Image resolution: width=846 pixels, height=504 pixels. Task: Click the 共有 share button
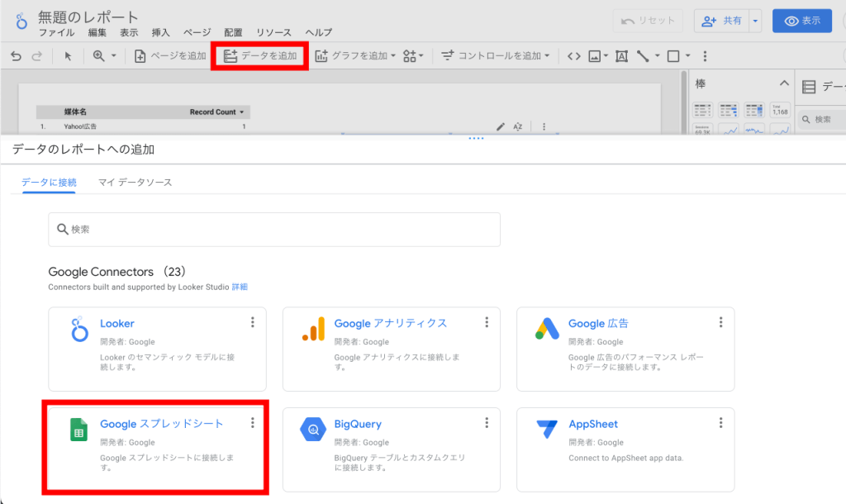pyautogui.click(x=721, y=21)
